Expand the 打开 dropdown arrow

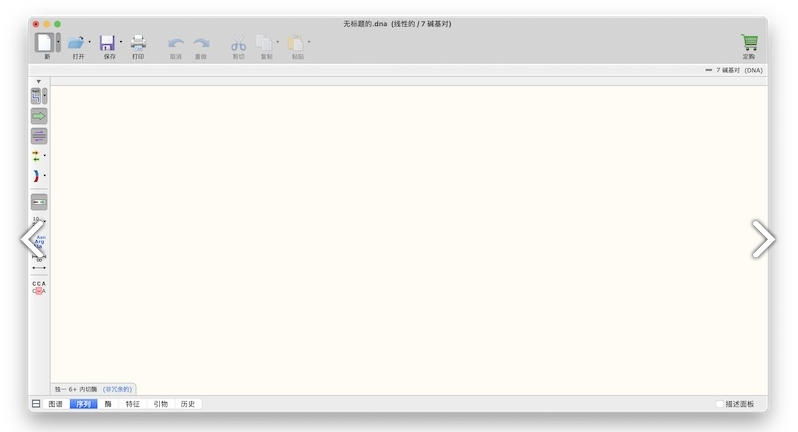(x=90, y=42)
